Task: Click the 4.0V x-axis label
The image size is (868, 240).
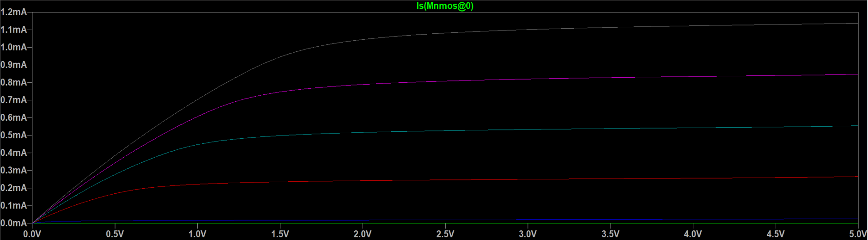Action: pyautogui.click(x=693, y=234)
